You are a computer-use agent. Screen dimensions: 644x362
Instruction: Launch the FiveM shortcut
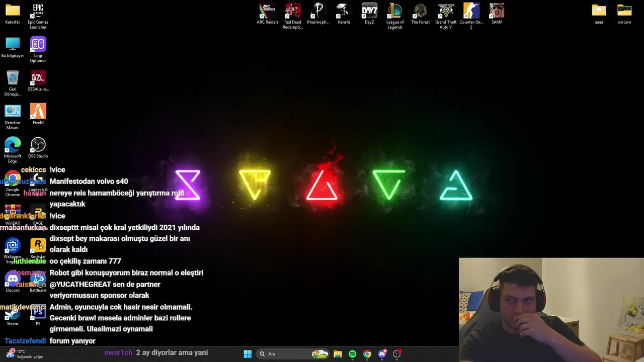[x=38, y=114]
